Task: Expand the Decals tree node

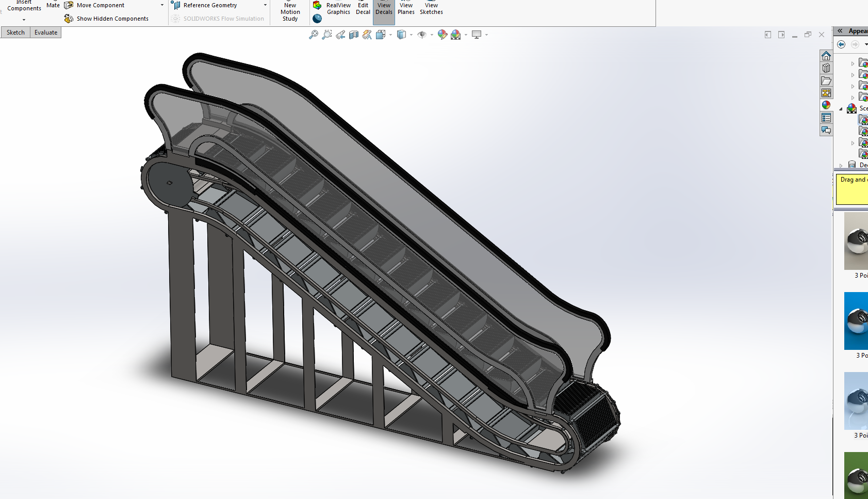Action: click(x=841, y=166)
